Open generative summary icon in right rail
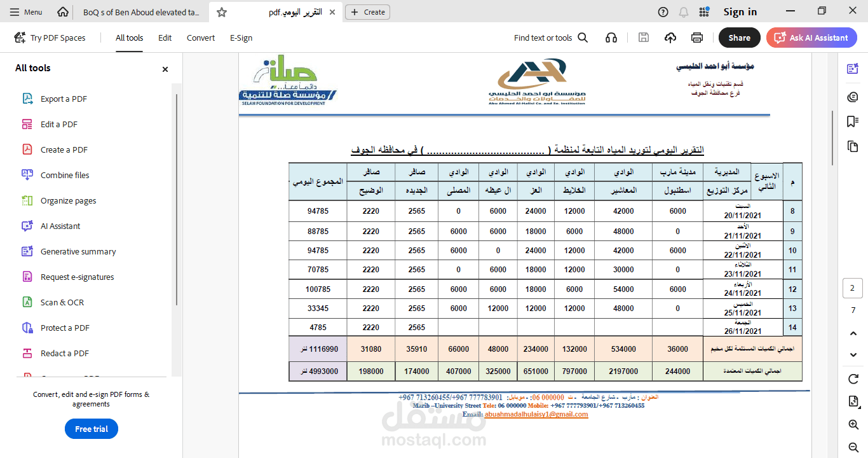The height and width of the screenshot is (458, 868). 853,69
